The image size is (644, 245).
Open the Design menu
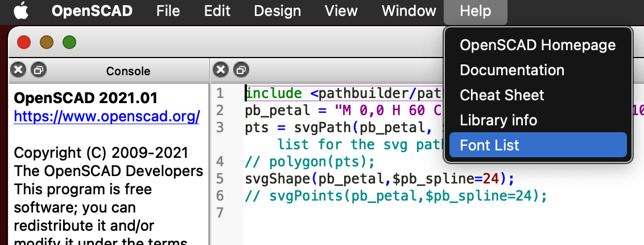(x=277, y=11)
